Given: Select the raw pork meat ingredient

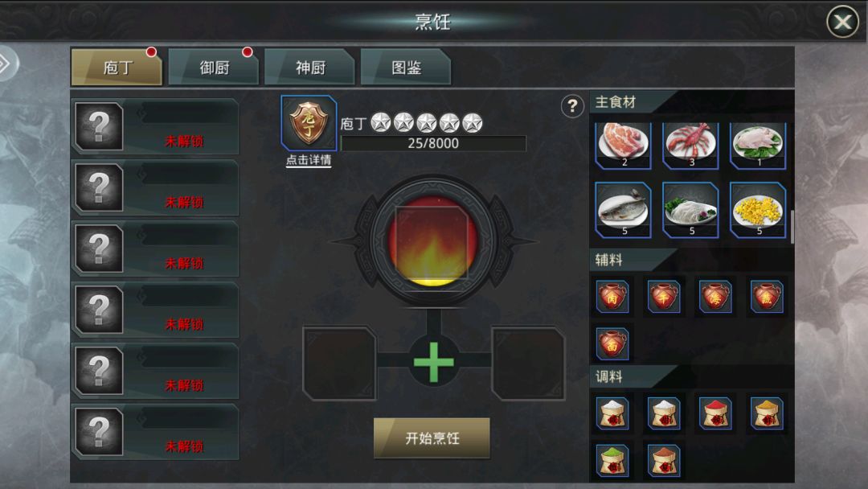Looking at the screenshot, I should click(x=624, y=145).
